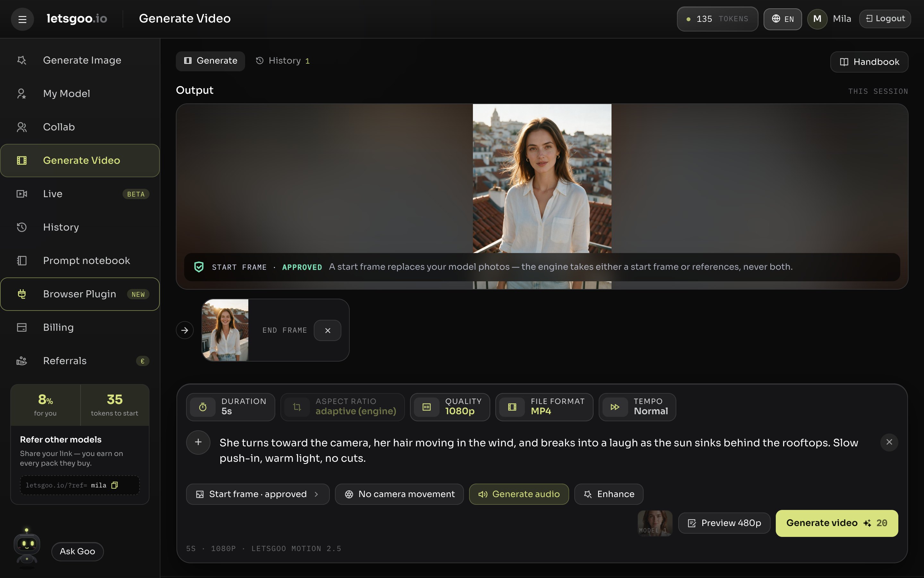
Task: Click the referral link field
Action: pos(80,486)
